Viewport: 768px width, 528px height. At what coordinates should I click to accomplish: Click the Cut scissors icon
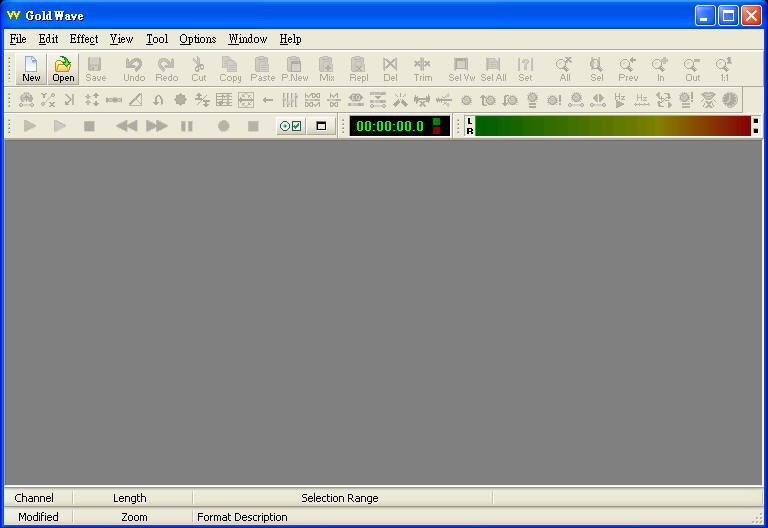(198, 69)
